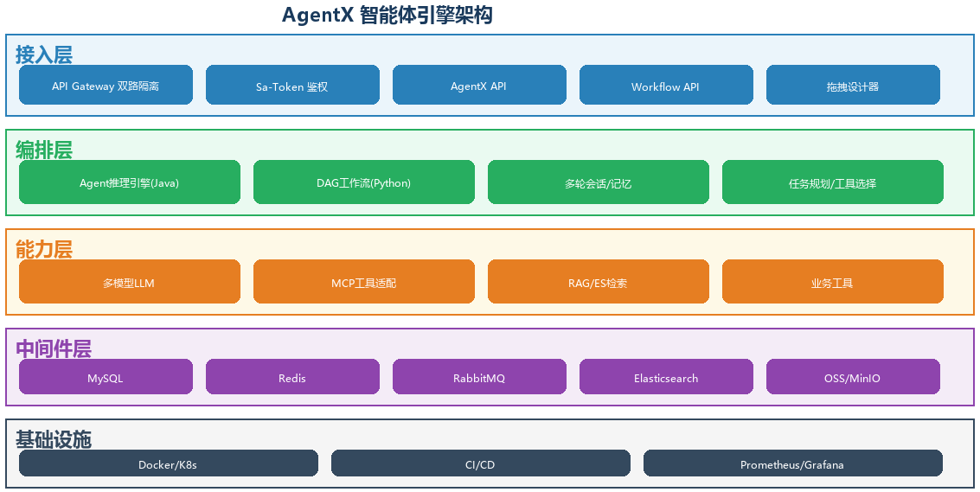This screenshot has width=980, height=492.
Task: Select the MySQL box
Action: (x=106, y=376)
